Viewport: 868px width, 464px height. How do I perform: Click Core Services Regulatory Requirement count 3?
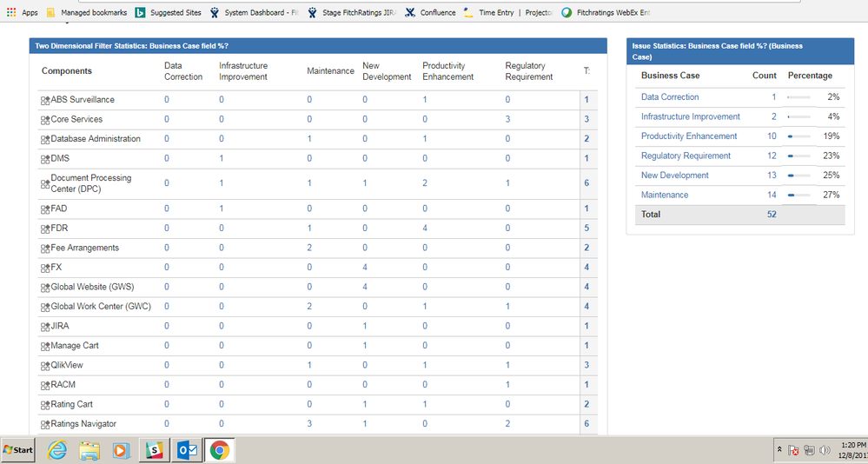pos(507,119)
